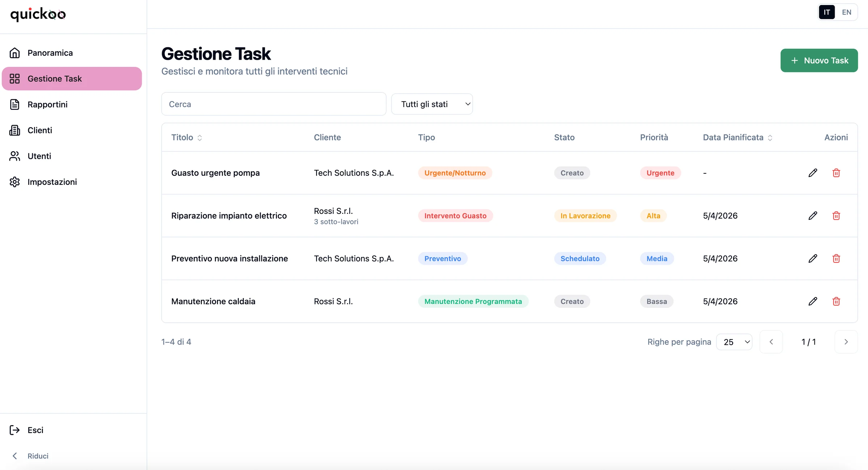The height and width of the screenshot is (470, 868).
Task: Click the Manutenzione Programmata type badge
Action: coord(473,301)
